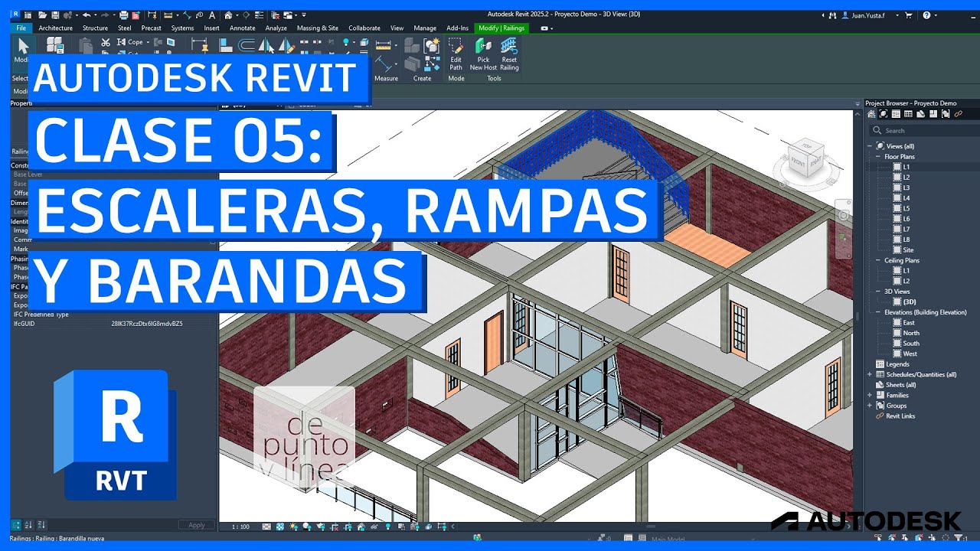This screenshot has height=551, width=980.
Task: Select the Offset tool in the Modify panel
Action: (x=247, y=44)
